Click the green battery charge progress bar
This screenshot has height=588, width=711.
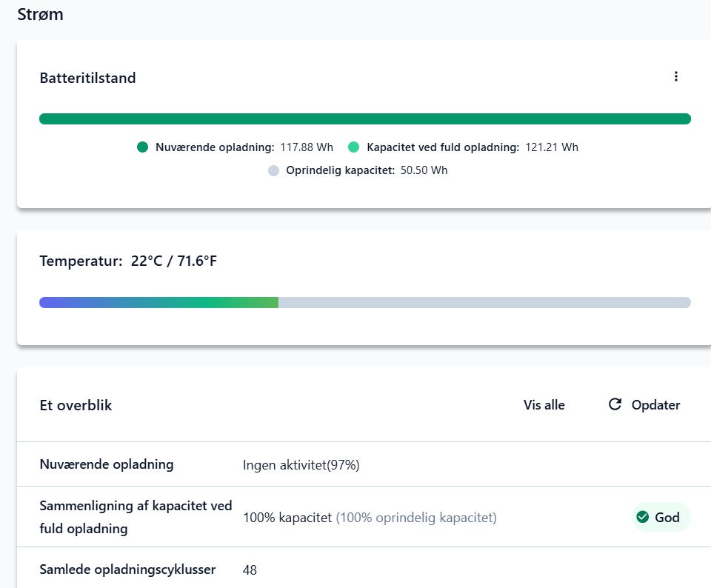pyautogui.click(x=364, y=119)
